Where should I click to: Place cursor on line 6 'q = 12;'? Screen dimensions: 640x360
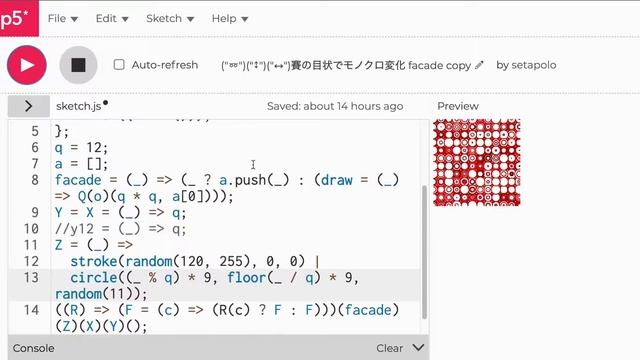point(81,147)
